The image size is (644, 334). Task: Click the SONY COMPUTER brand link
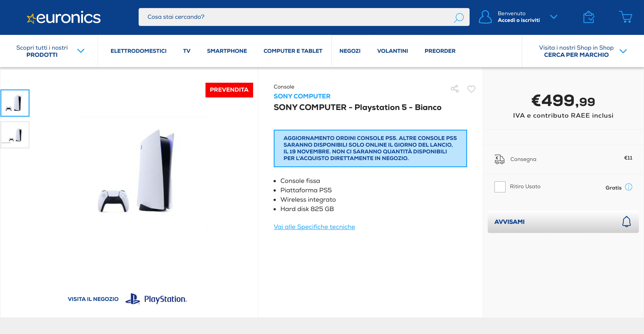302,96
